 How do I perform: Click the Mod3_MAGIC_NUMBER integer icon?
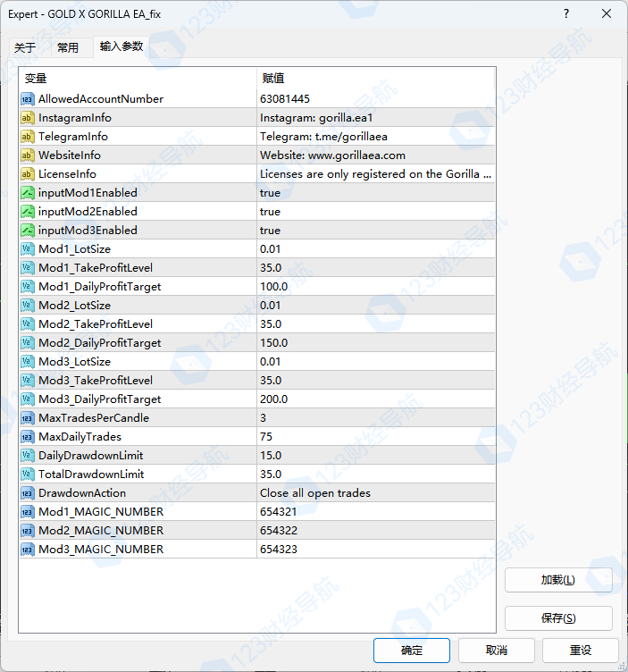[28, 550]
